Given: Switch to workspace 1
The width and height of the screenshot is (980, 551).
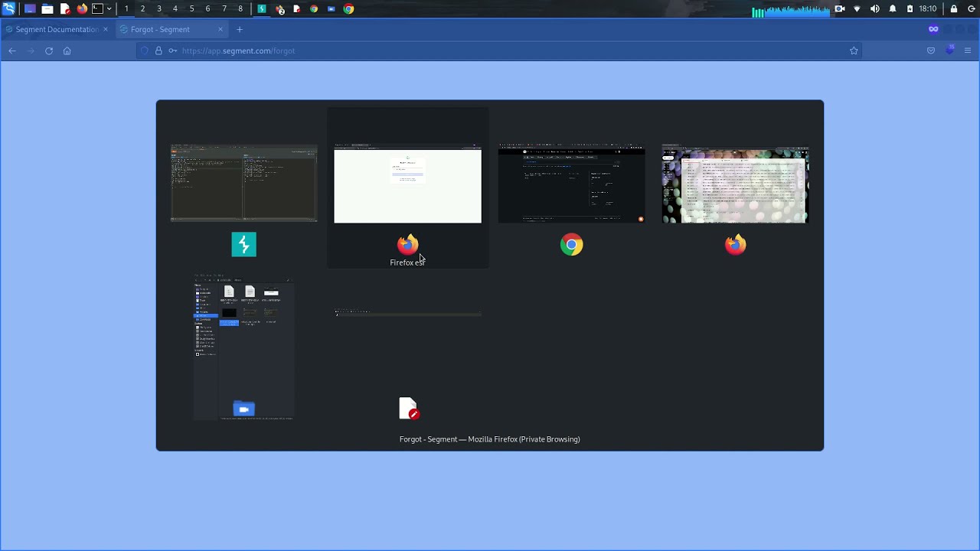Looking at the screenshot, I should pos(126,9).
